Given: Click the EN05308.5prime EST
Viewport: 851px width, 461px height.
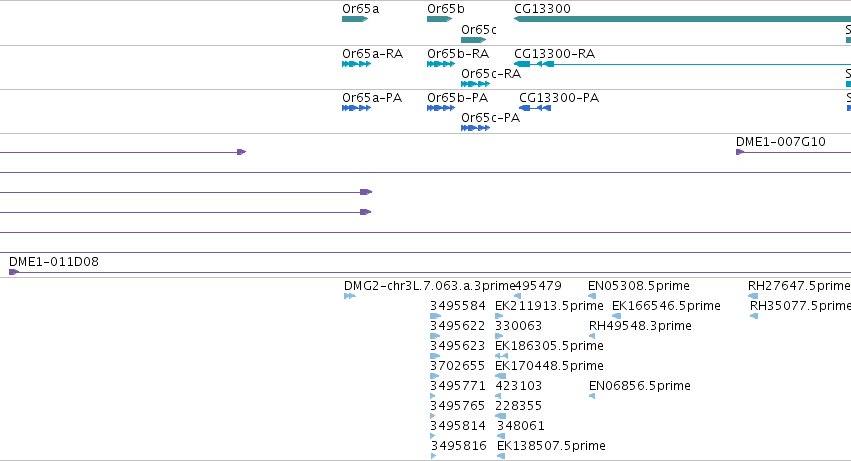Looking at the screenshot, I should (x=592, y=296).
